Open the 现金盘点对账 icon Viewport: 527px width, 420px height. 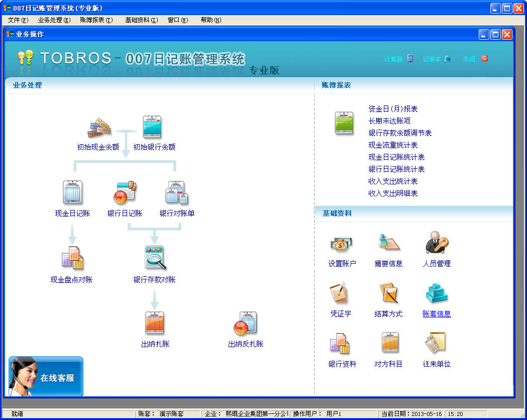[72, 258]
